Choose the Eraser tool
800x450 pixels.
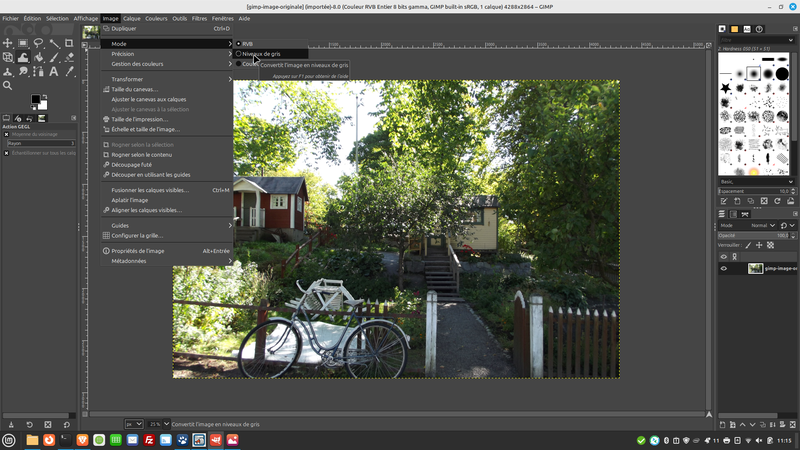click(x=68, y=57)
